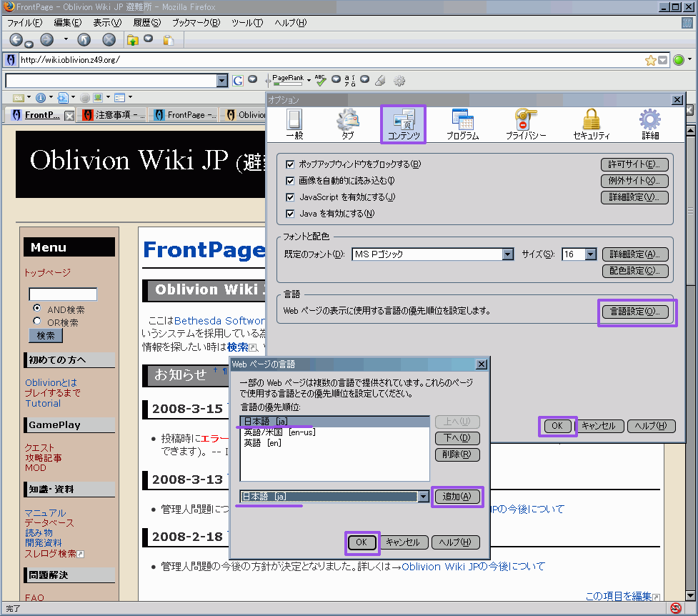The width and height of the screenshot is (698, 616).
Task: Click the 追加 button in language dialog
Action: pos(457,497)
